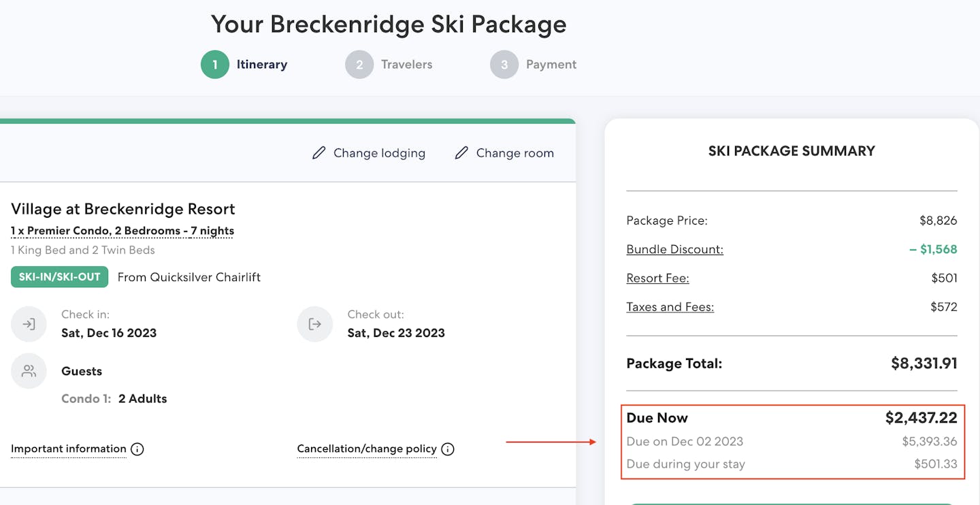Open the Important information link
Viewport: 980px width, 505px height.
tap(69, 449)
